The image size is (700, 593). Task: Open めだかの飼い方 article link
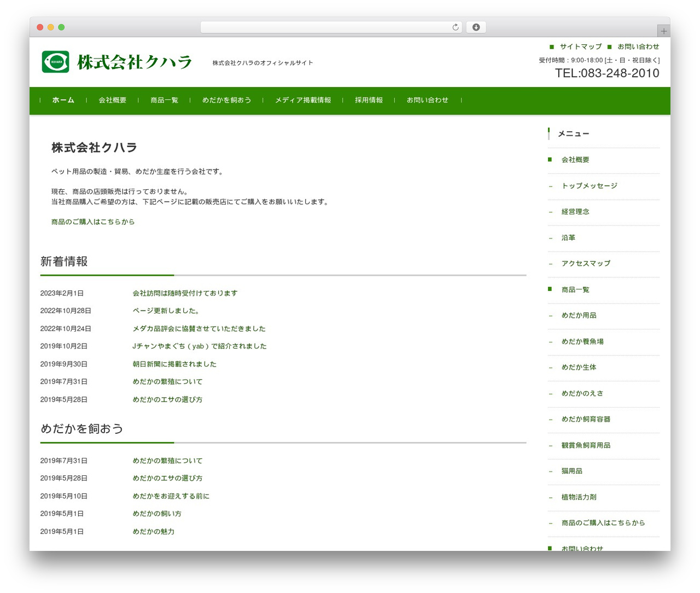(157, 514)
